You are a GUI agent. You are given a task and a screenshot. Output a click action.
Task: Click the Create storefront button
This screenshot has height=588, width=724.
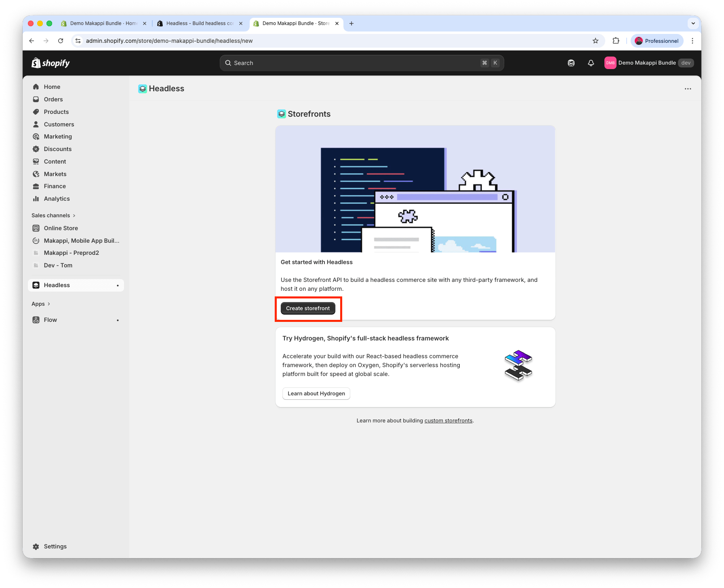(x=308, y=309)
